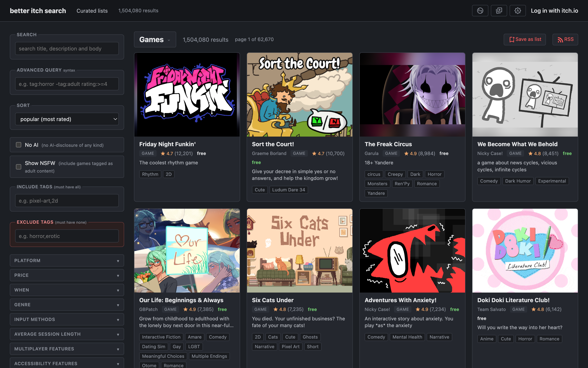
Task: Open the Sort the Court! title link
Action: pos(273,144)
